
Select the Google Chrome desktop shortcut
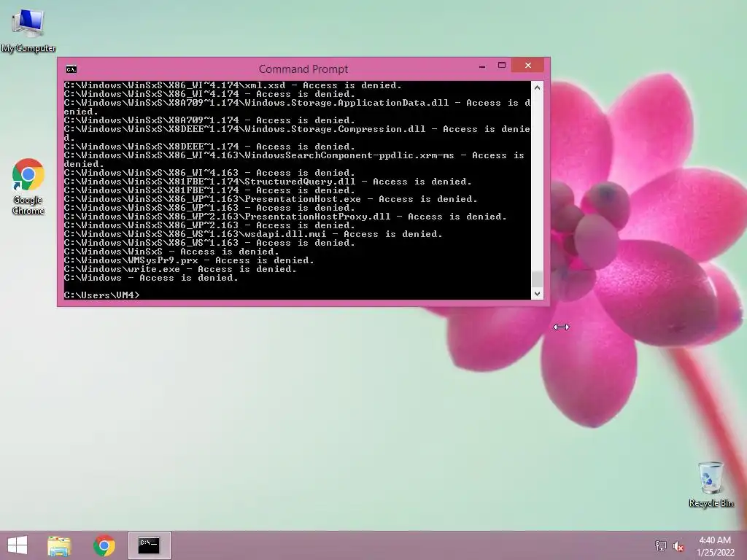(28, 186)
